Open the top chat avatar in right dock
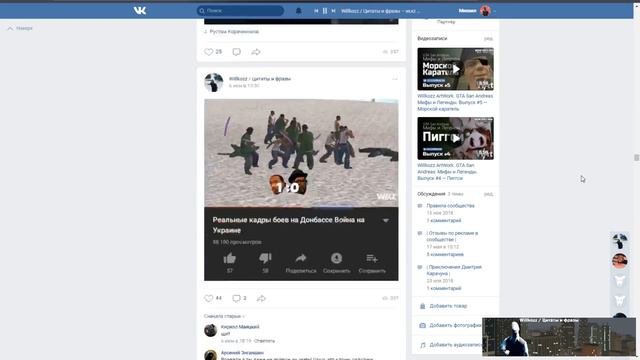 click(x=620, y=241)
